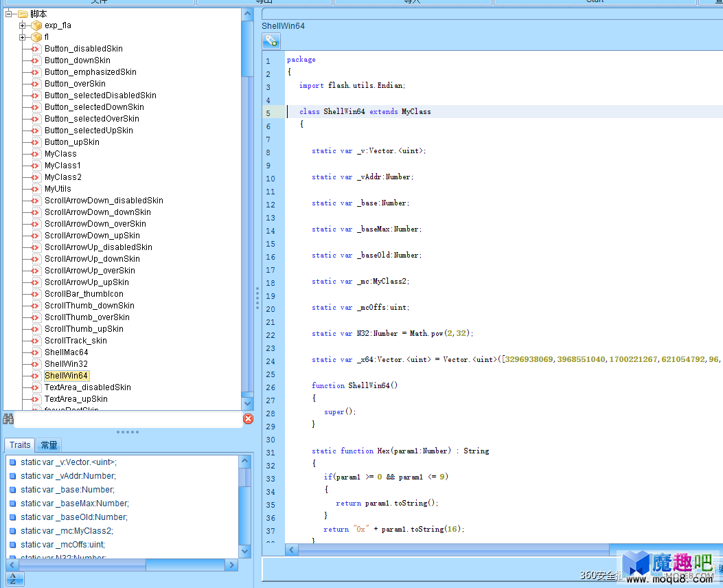Click the binoculars search icon
The height and width of the screenshot is (588, 723).
(x=8, y=419)
